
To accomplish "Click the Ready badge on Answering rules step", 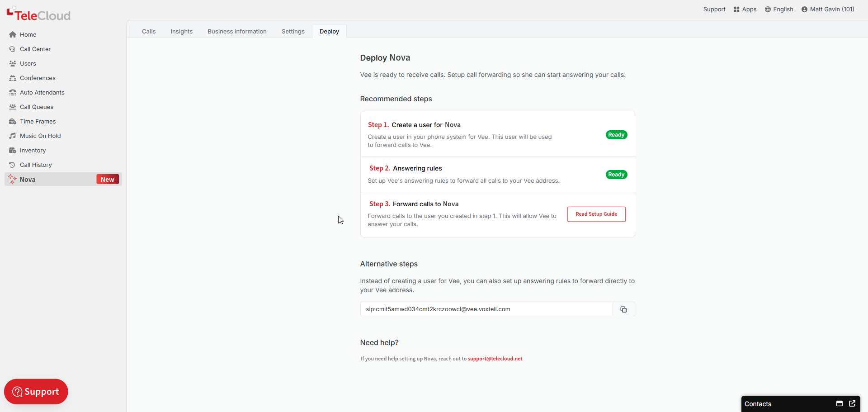I will pyautogui.click(x=616, y=174).
